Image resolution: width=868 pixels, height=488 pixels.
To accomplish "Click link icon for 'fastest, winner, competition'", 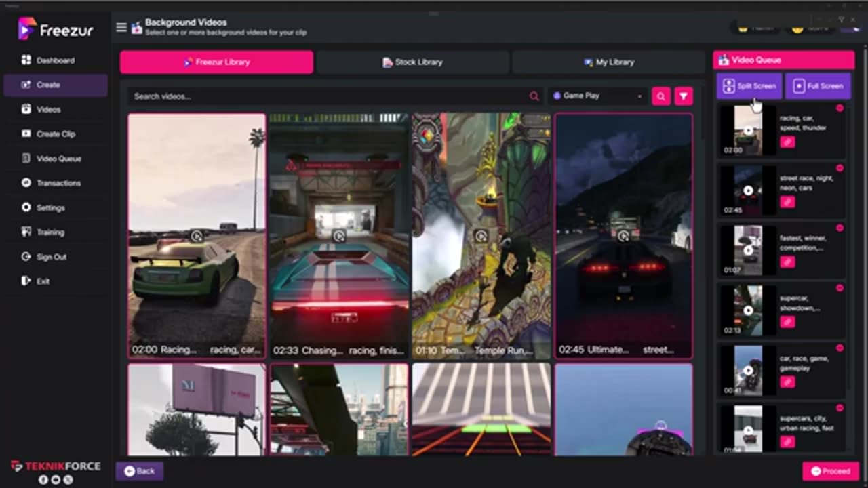I will tap(787, 262).
